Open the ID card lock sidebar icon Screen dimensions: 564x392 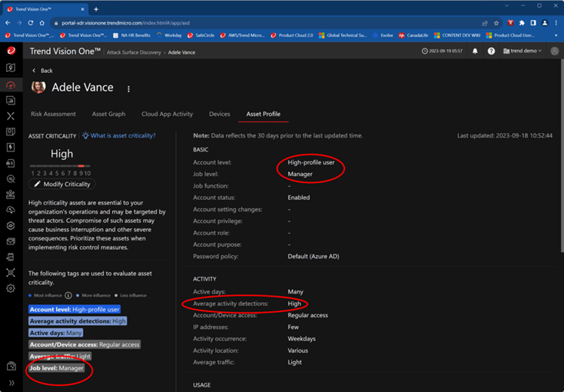11,163
